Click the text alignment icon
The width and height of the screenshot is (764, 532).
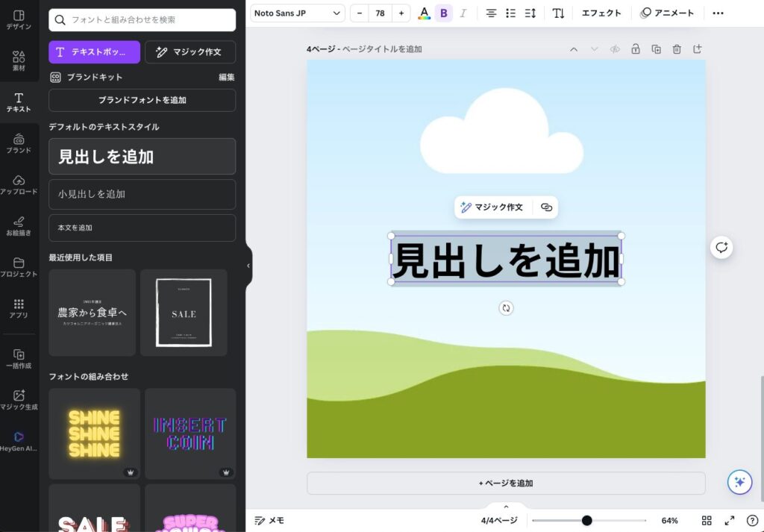click(x=491, y=13)
